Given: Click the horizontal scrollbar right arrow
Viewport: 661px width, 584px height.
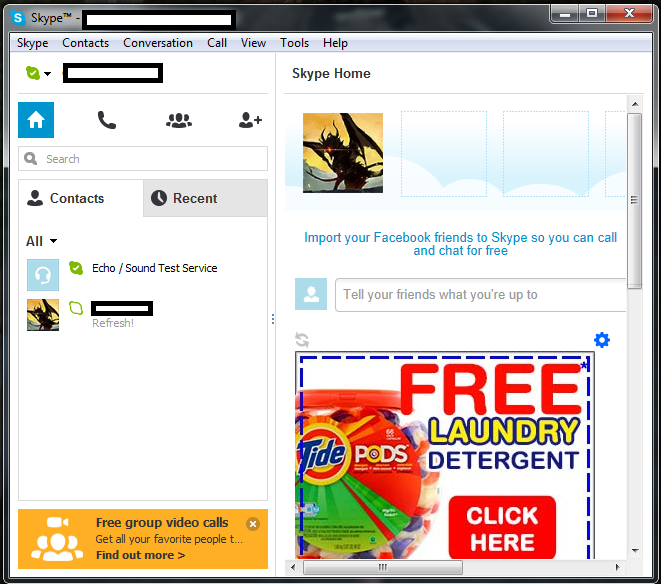Looking at the screenshot, I should (618, 567).
